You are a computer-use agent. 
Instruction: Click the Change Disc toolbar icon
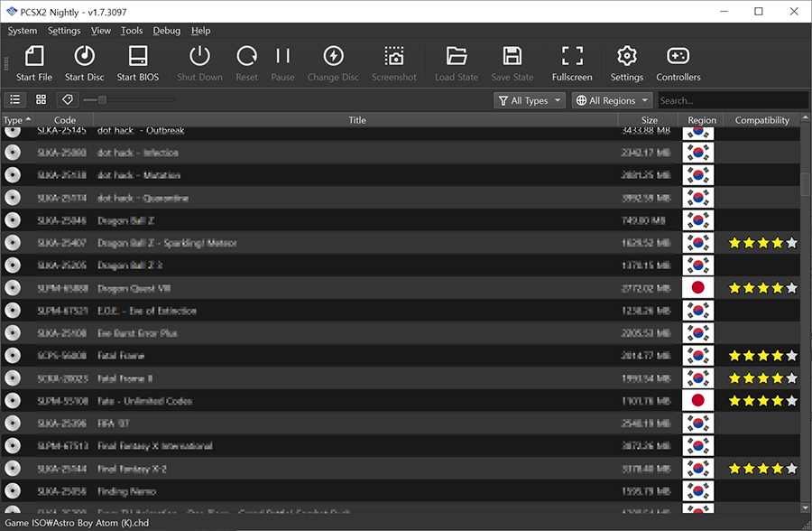tap(333, 56)
